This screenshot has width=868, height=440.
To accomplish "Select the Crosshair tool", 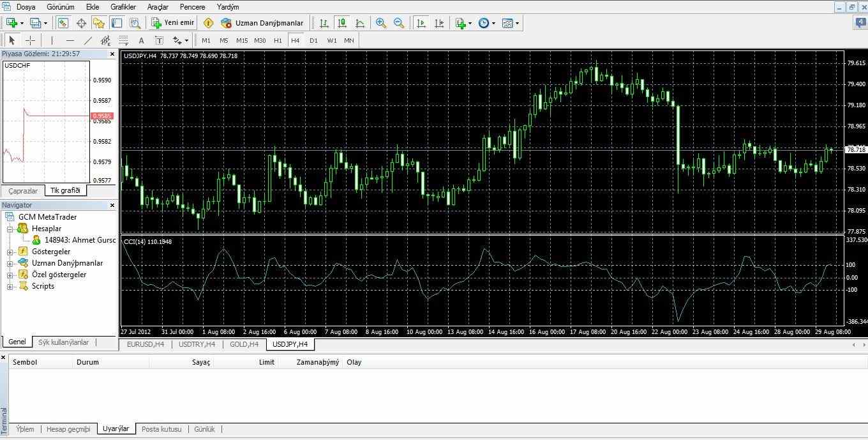I will tap(31, 40).
